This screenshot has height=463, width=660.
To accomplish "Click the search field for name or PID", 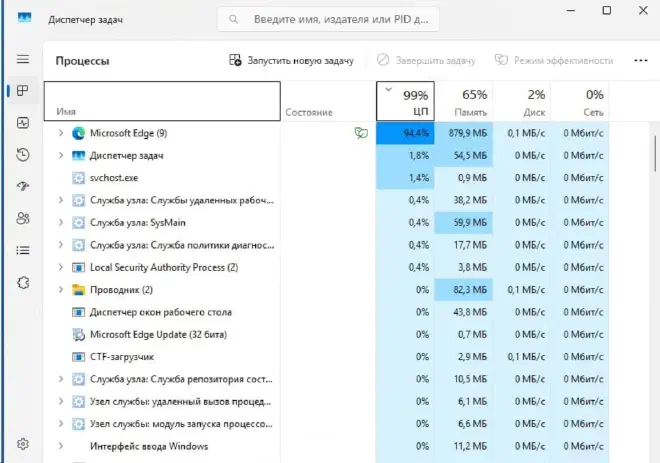I will (328, 19).
